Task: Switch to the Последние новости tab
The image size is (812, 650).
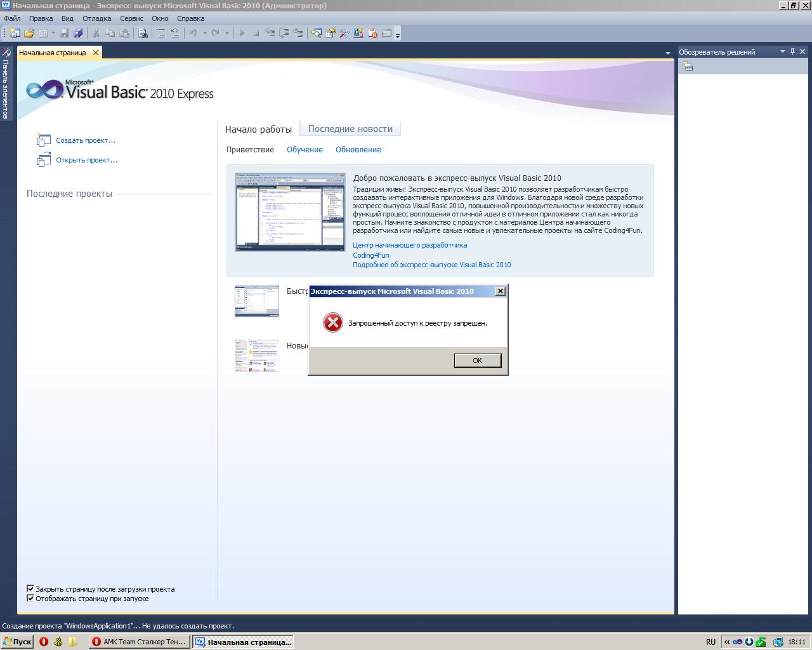Action: 350,129
